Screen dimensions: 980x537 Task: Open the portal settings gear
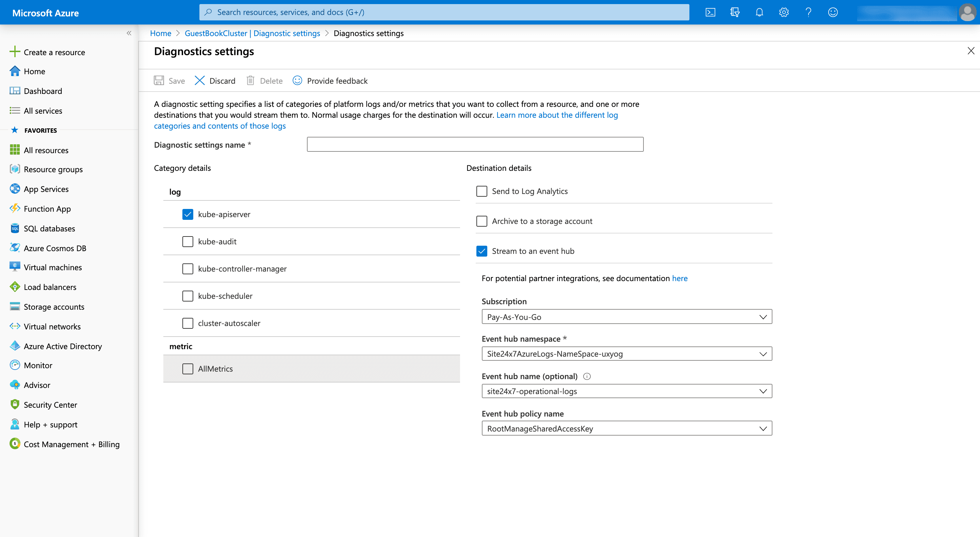tap(783, 12)
